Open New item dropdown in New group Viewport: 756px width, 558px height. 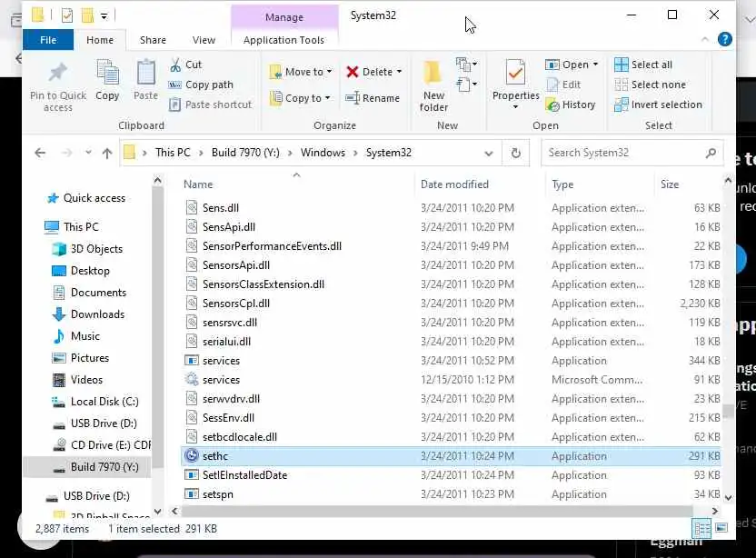point(467,65)
